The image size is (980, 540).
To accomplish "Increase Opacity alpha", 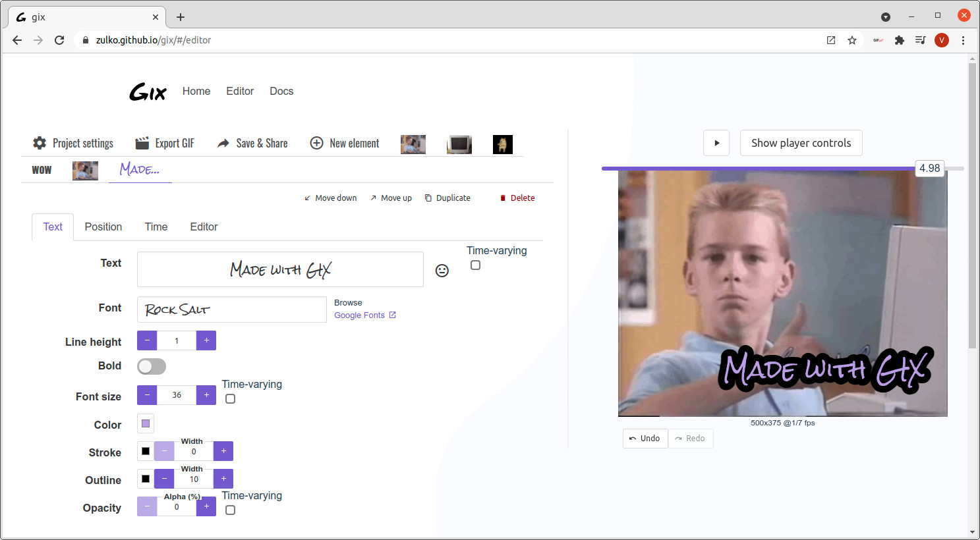I will click(206, 506).
